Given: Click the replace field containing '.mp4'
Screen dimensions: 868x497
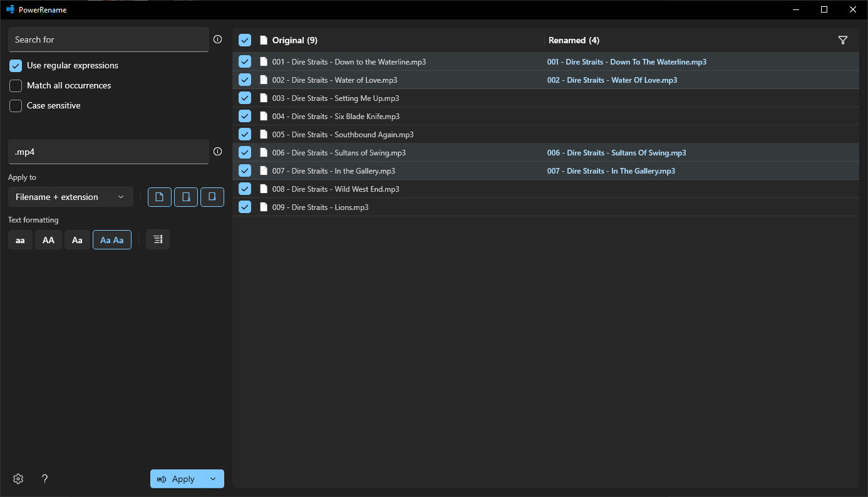Looking at the screenshot, I should [108, 152].
